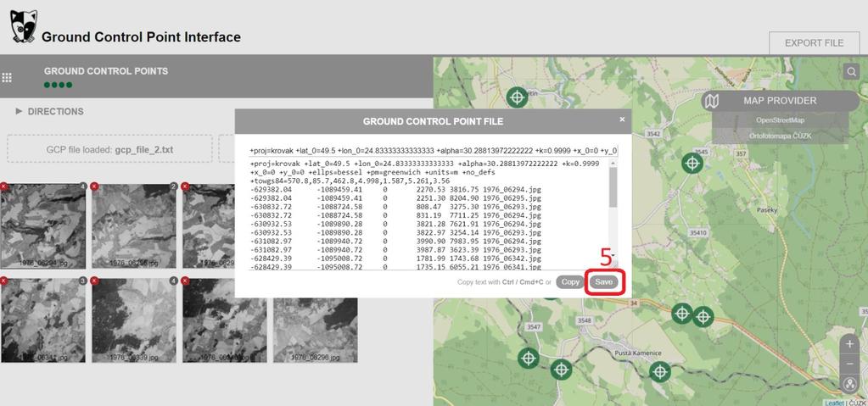Click the Ground Control Point Interface title
The height and width of the screenshot is (406, 868).
pos(141,37)
